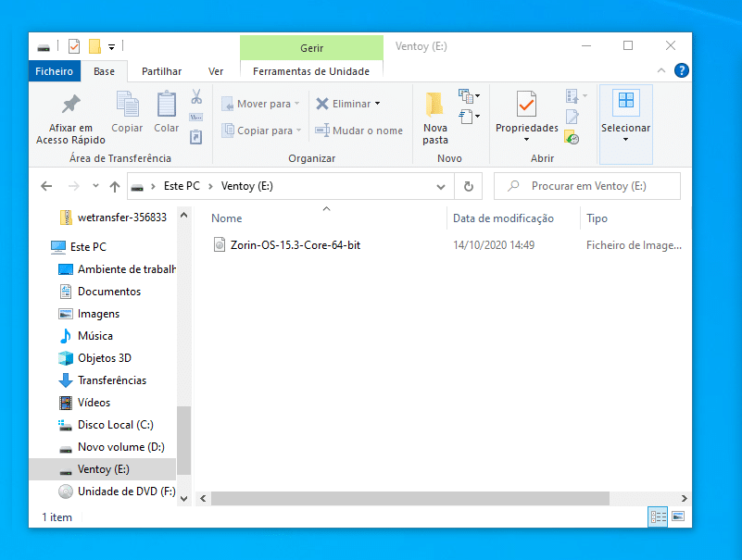Viewport: 742px width, 560px height.
Task: Open Unidade de DVD (F:) drive
Action: click(117, 492)
